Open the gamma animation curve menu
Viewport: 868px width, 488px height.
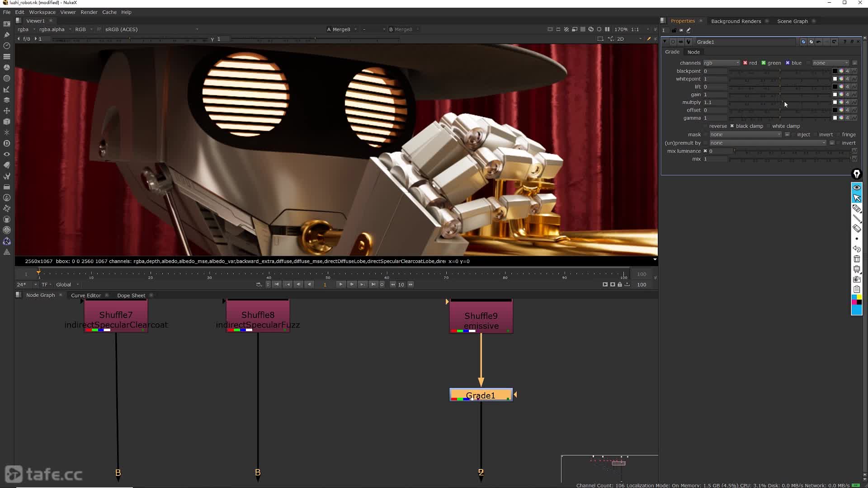coord(854,118)
